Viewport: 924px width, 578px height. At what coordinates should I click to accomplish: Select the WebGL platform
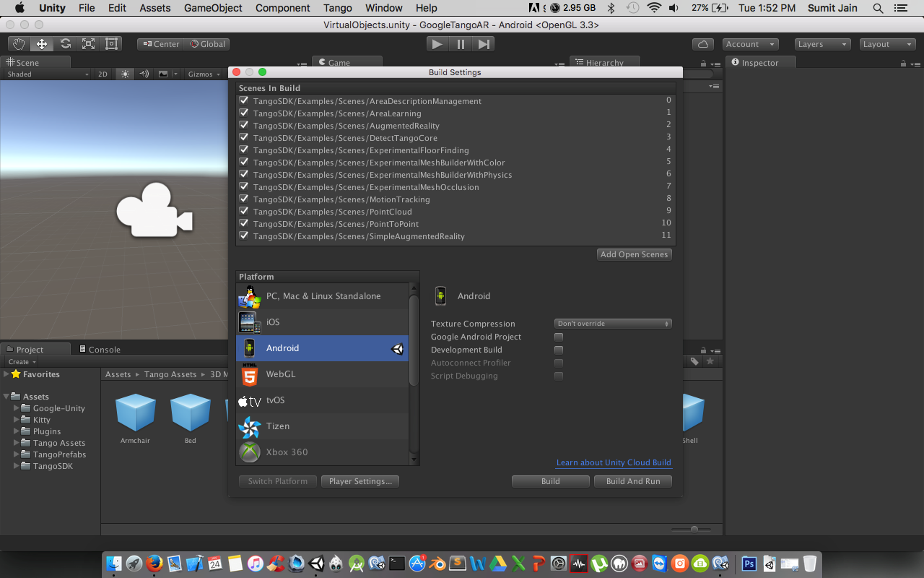322,374
